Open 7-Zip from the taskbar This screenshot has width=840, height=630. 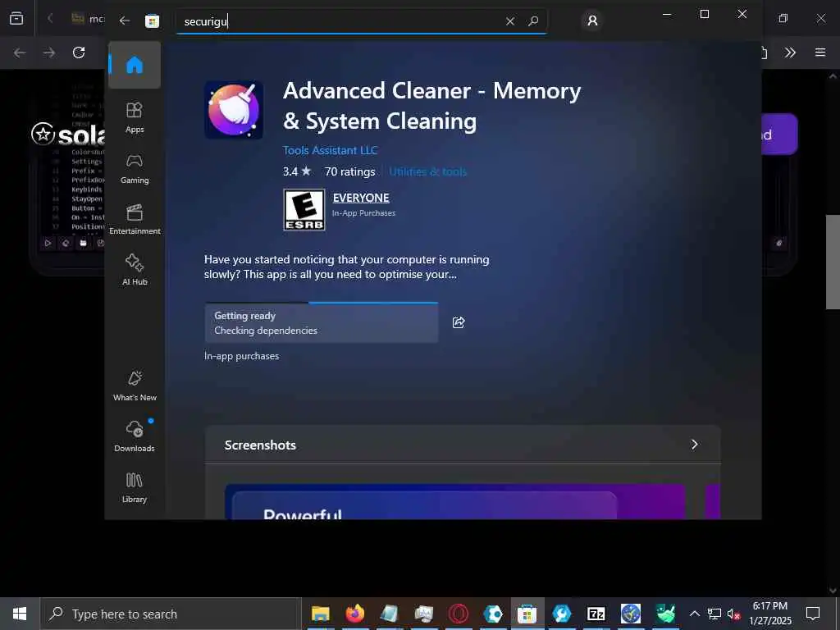tap(596, 614)
